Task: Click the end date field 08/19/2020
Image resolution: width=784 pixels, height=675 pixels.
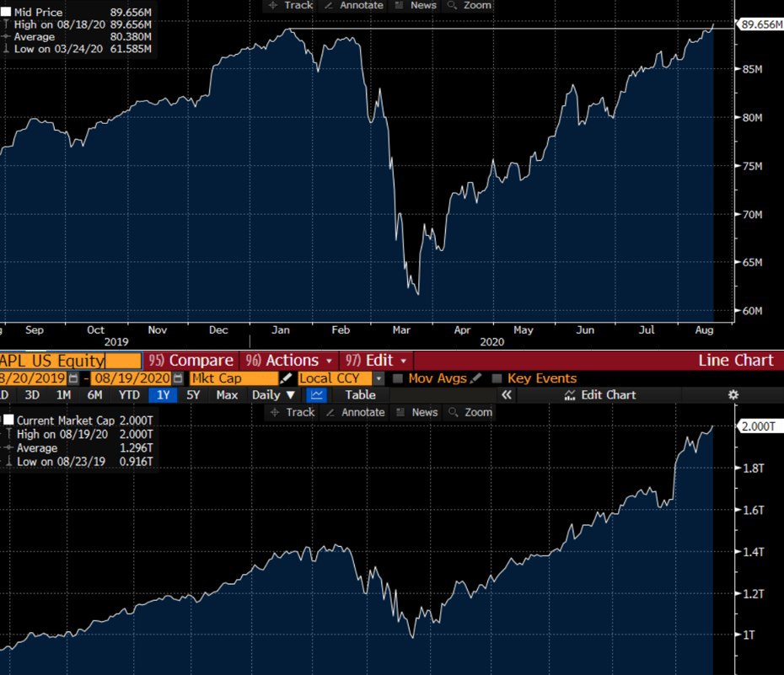Action: 132,378
